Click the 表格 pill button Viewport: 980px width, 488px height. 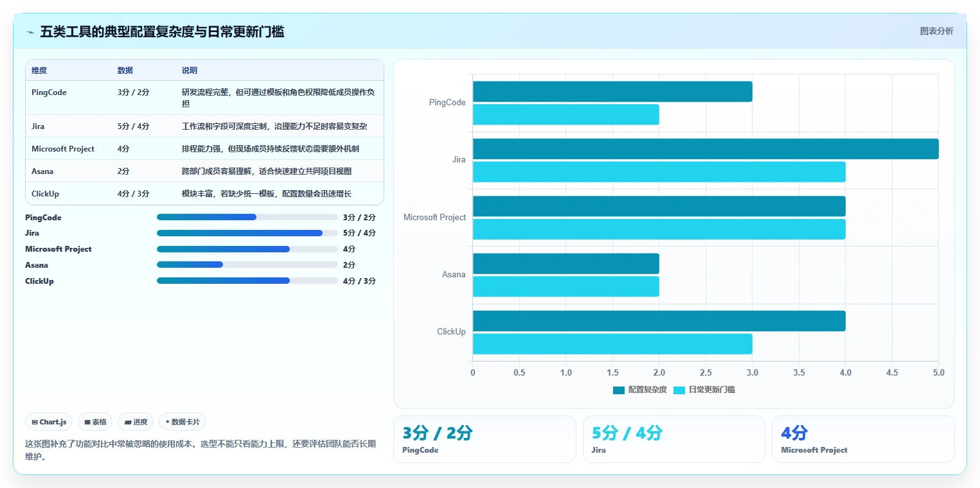(95, 422)
